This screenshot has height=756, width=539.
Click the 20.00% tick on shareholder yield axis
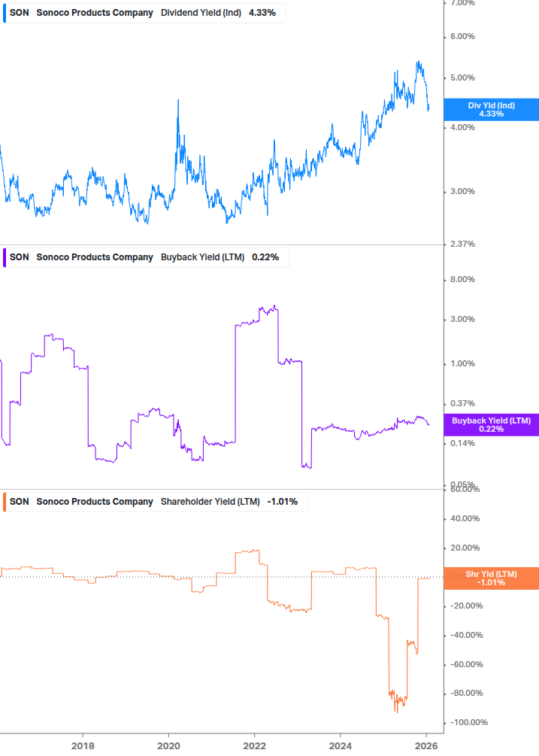[x=465, y=548]
